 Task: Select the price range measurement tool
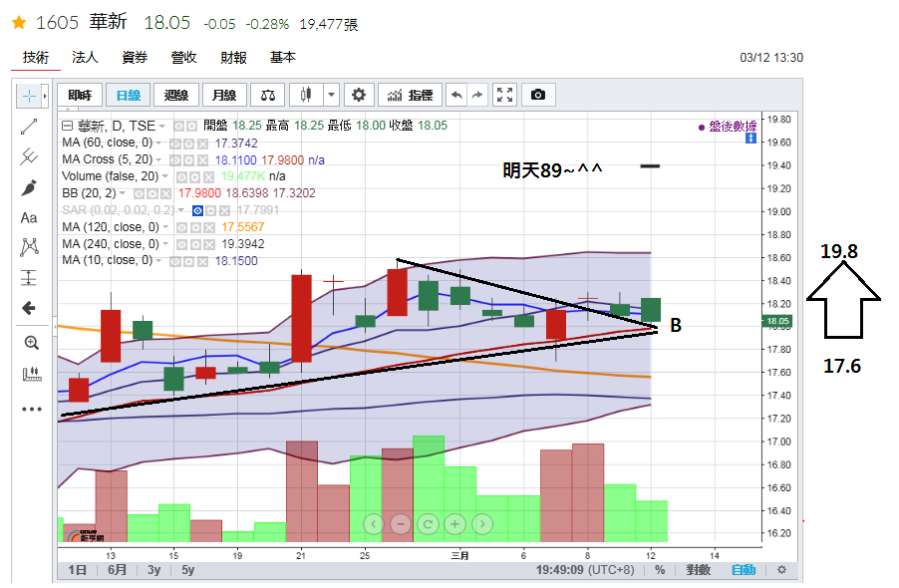29,277
